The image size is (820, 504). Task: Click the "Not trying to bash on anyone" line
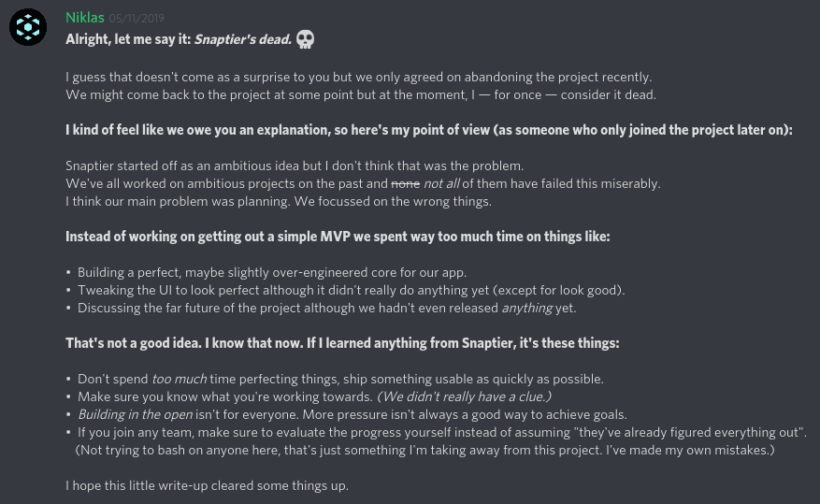424,450
